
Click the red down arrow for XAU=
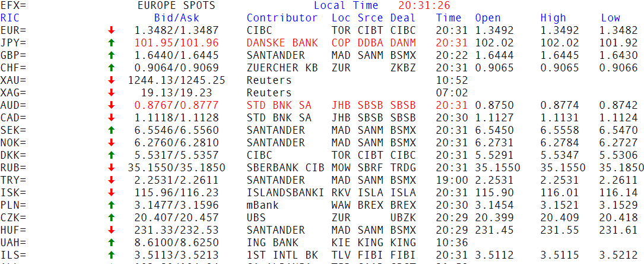point(112,80)
